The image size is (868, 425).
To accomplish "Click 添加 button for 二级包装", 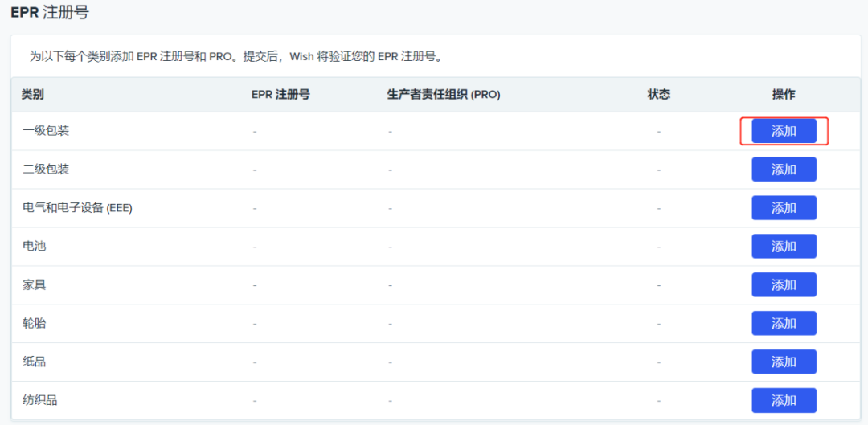I will 784,170.
